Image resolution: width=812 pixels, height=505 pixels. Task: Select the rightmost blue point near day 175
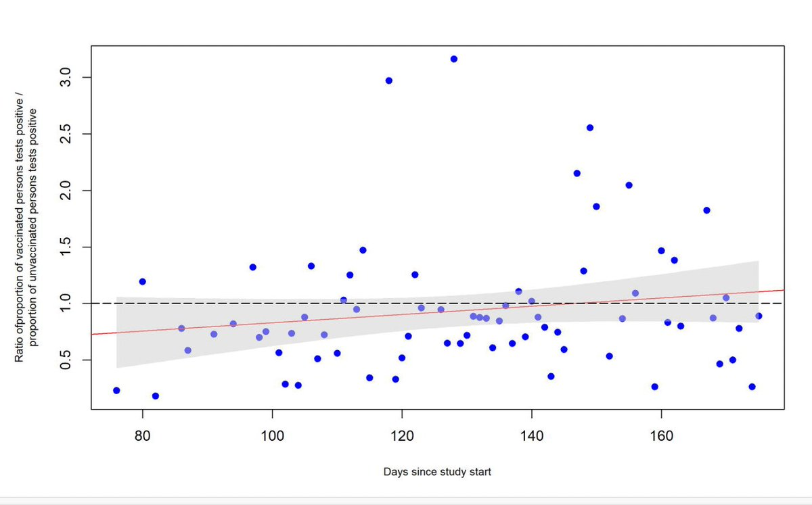[x=759, y=316]
